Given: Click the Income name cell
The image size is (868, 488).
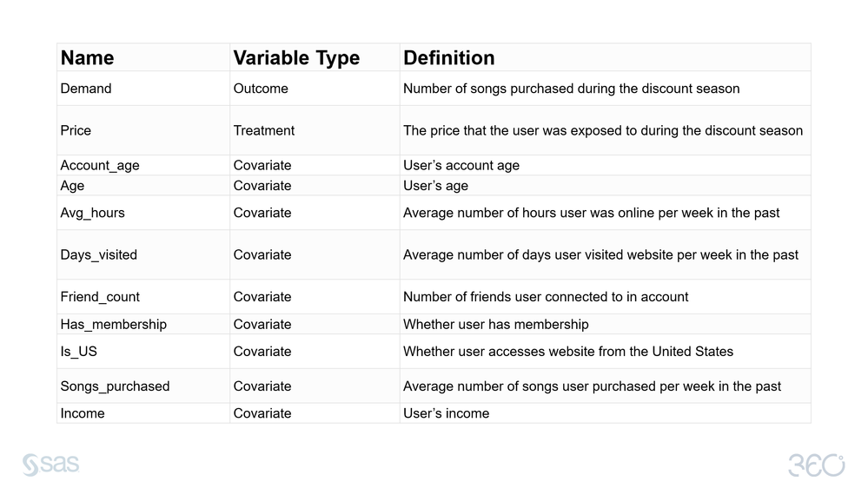Looking at the screenshot, I should click(83, 413).
